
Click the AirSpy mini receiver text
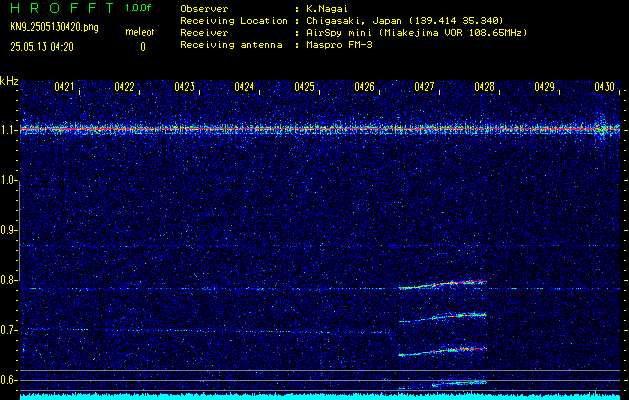tap(417, 32)
